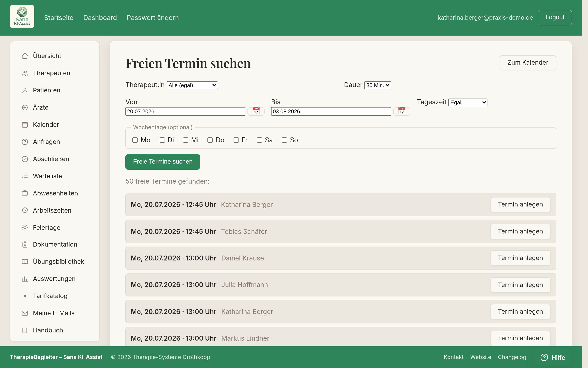Image resolution: width=588 pixels, height=368 pixels.
Task: Open the Therapeut:in dropdown
Action: point(192,85)
